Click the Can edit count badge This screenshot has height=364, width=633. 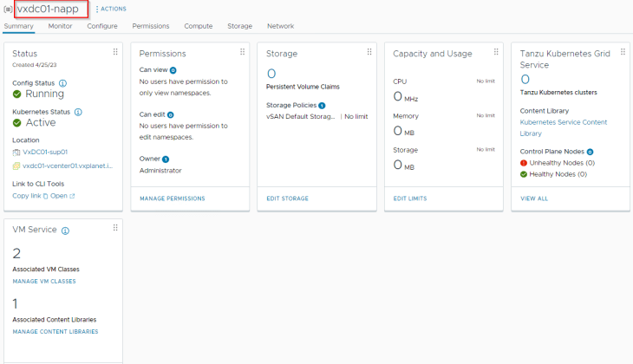[x=170, y=115]
